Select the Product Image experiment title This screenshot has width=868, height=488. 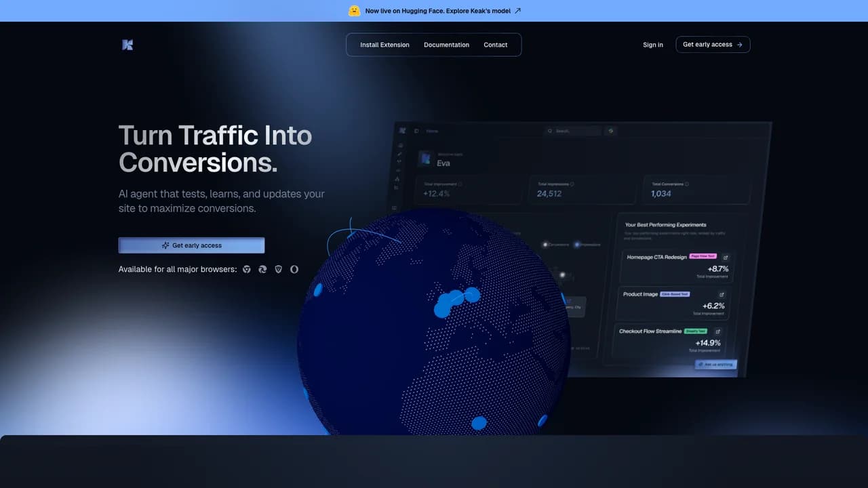click(641, 294)
